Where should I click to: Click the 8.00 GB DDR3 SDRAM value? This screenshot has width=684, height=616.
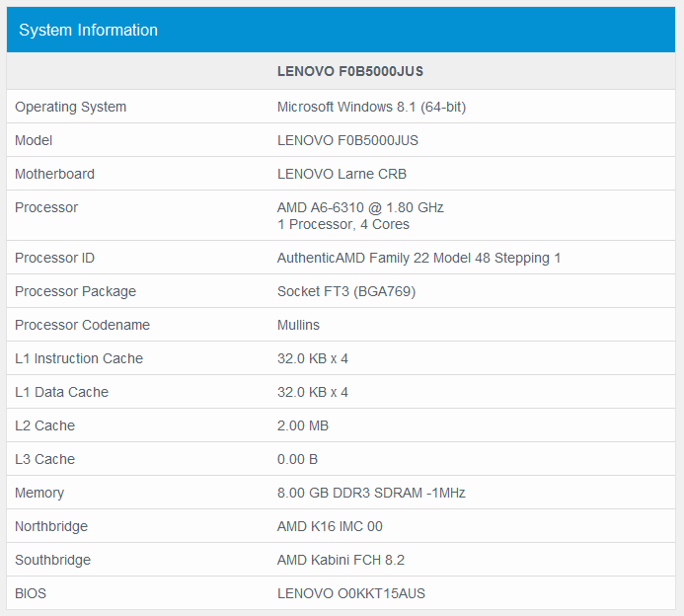click(x=371, y=493)
